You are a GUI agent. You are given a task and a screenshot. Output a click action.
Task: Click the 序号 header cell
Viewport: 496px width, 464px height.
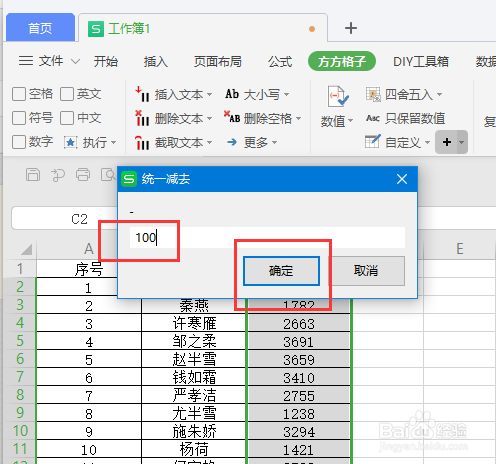click(88, 269)
